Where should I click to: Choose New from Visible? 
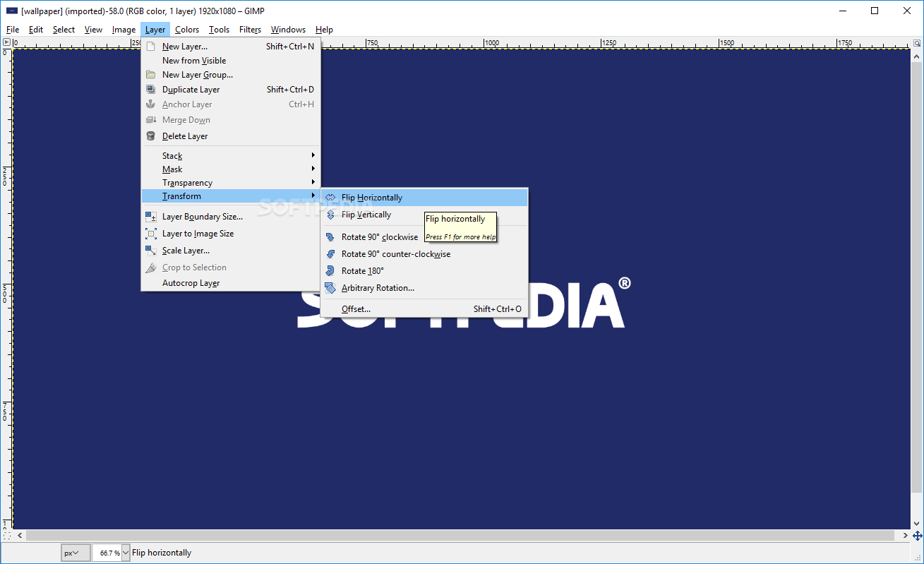point(231,61)
